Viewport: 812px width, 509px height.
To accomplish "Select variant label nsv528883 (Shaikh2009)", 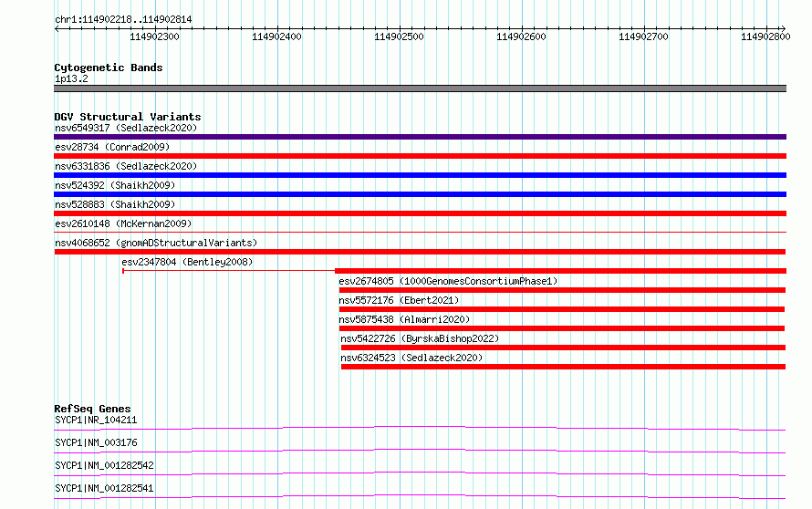I will (x=115, y=204).
